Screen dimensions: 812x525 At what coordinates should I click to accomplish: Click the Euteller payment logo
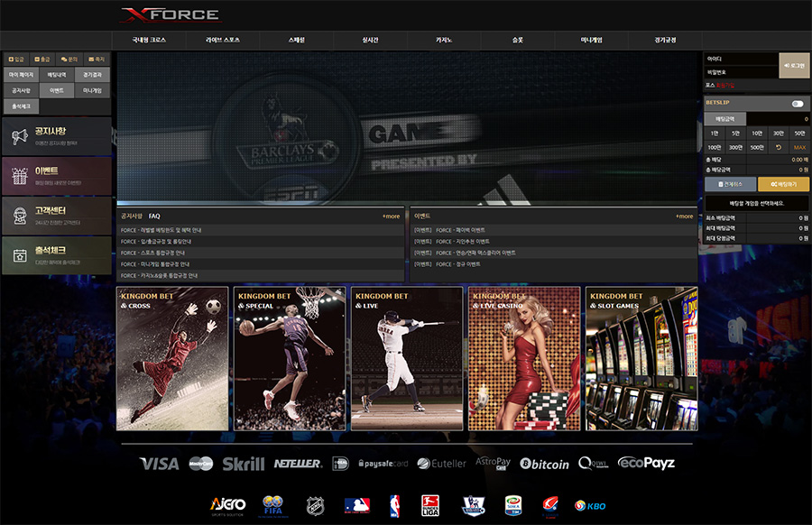coord(442,464)
